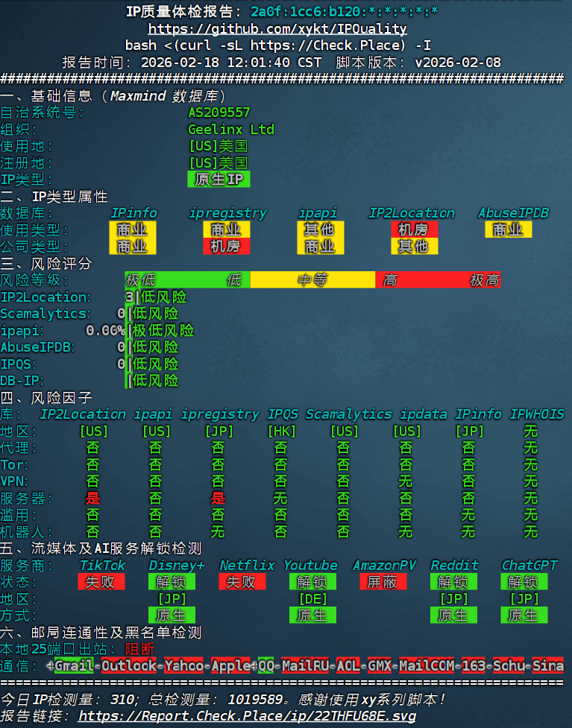This screenshot has width=572, height=728.
Task: Click the red Apple mail badge
Action: pyautogui.click(x=230, y=666)
